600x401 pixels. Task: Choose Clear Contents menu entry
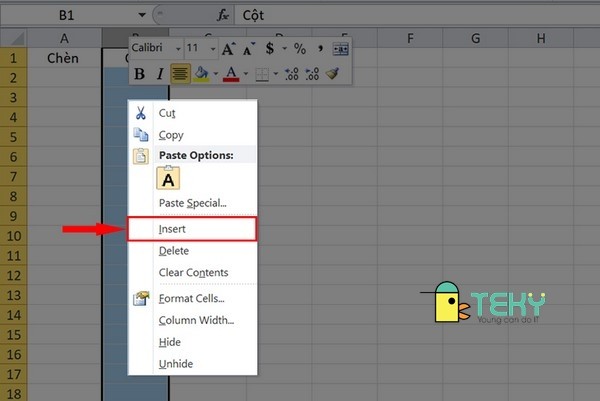point(192,272)
